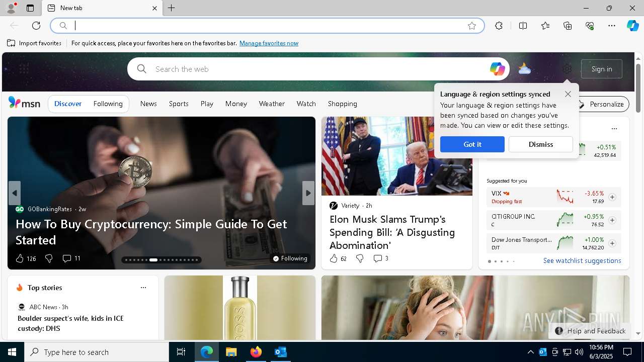The height and width of the screenshot is (362, 644).
Task: Show next carousel story
Action: (308, 193)
